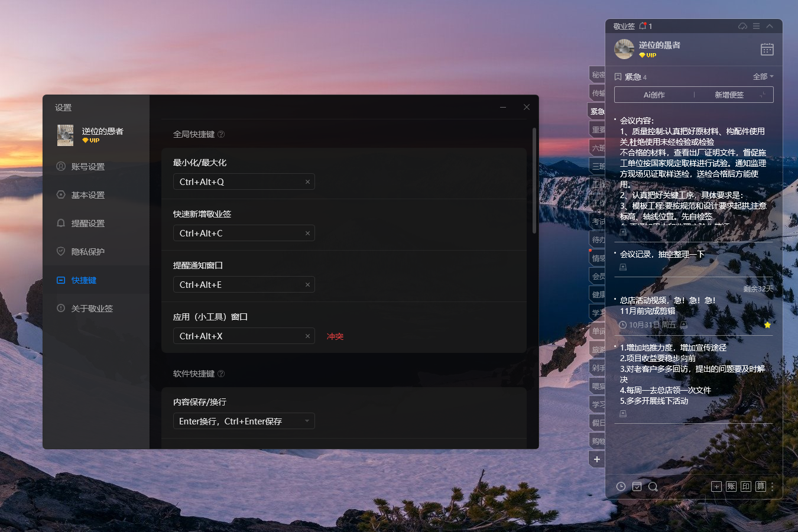
Task: Open 关于敬业签 in the settings sidebar
Action: coord(96,309)
